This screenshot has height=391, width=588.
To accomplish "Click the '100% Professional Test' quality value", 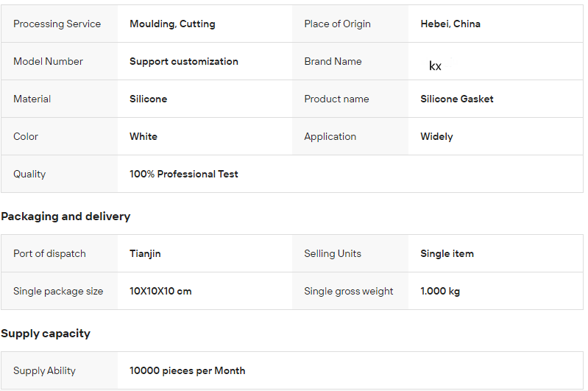I will (183, 174).
